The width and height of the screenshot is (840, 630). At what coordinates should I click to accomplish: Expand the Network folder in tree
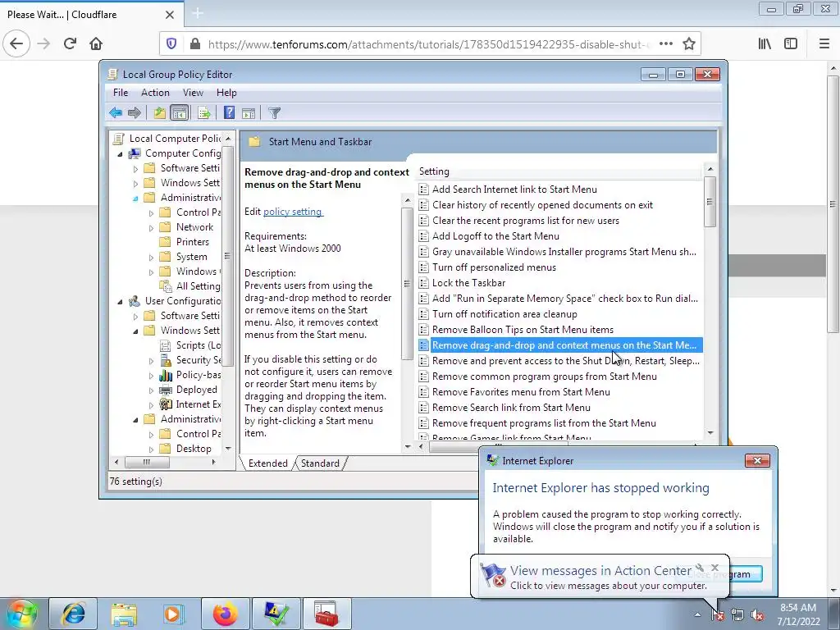(151, 228)
